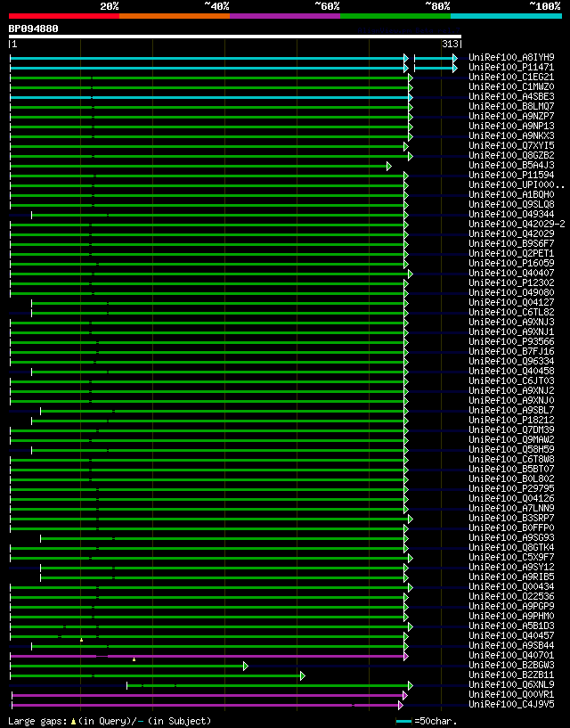The height and width of the screenshot is (728, 570).
Task: Click the UniRef100_Q96334 label
Action: (511, 361)
